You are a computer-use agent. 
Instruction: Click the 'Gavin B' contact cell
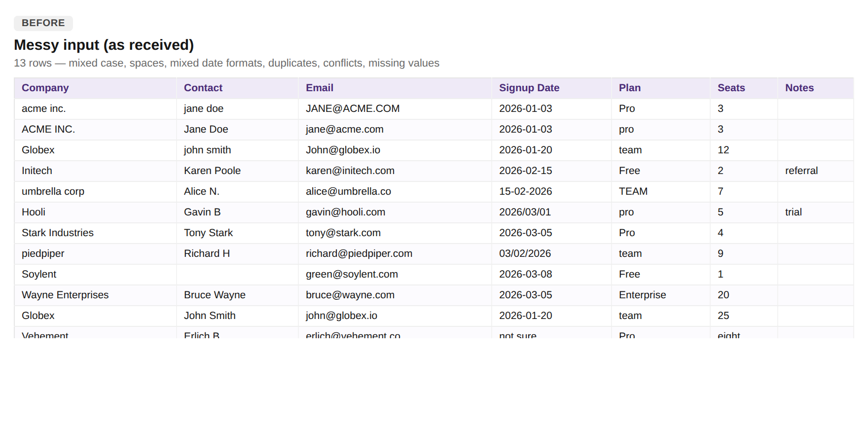tap(237, 212)
